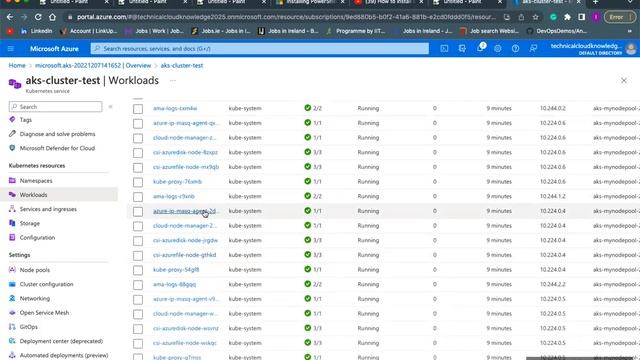
Task: Go to the Home breadcrumb
Action: click(17, 65)
